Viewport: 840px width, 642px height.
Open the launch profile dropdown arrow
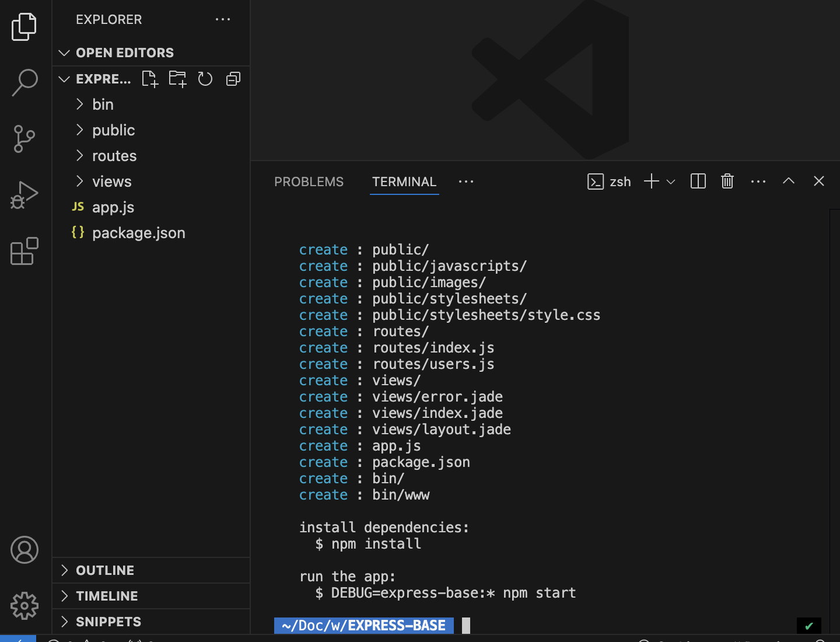click(671, 182)
